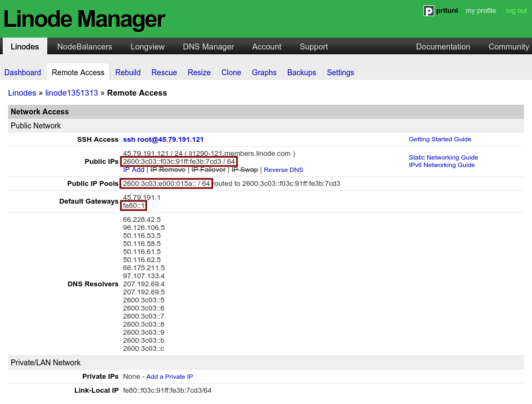Screen dimensions: 532x404
Task: Click the link-local IP fe80::f03c:91ff:fe3b:7cd3/64
Action: (x=167, y=391)
